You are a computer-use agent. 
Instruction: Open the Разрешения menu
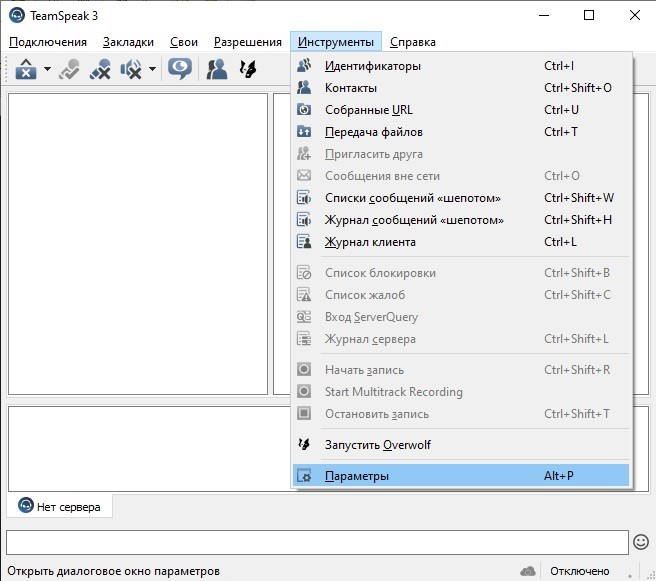248,42
